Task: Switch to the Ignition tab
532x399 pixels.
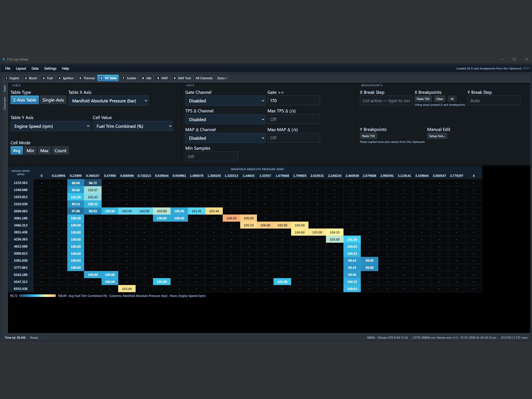Action: coord(66,78)
